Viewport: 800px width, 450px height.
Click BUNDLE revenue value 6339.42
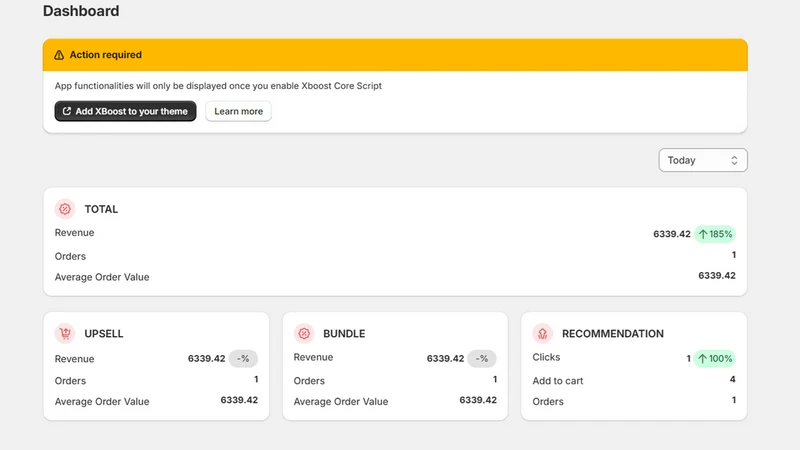(445, 359)
